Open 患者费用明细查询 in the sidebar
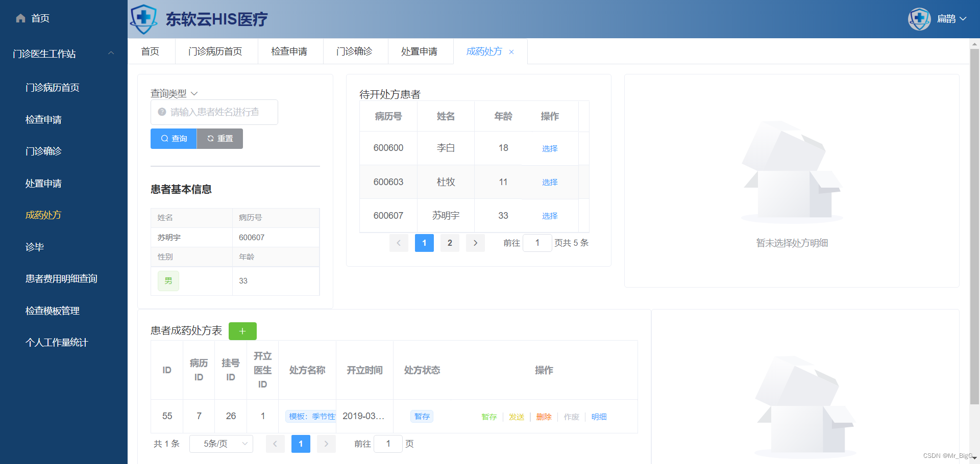980x464 pixels. tap(61, 279)
